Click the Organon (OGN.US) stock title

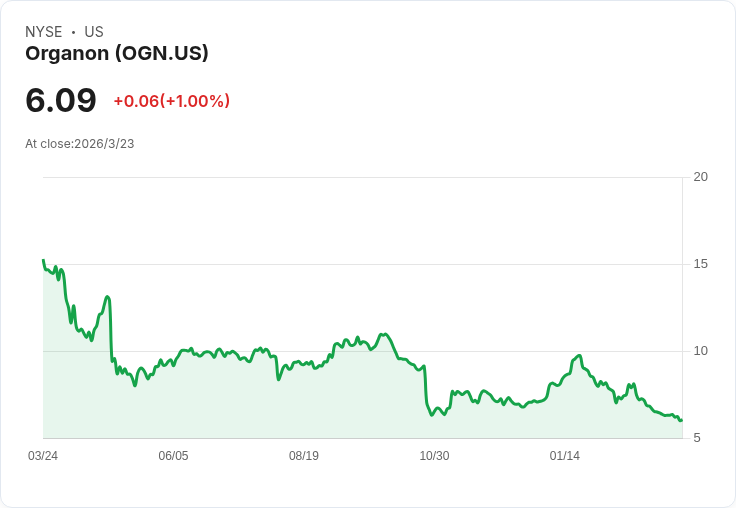point(117,54)
